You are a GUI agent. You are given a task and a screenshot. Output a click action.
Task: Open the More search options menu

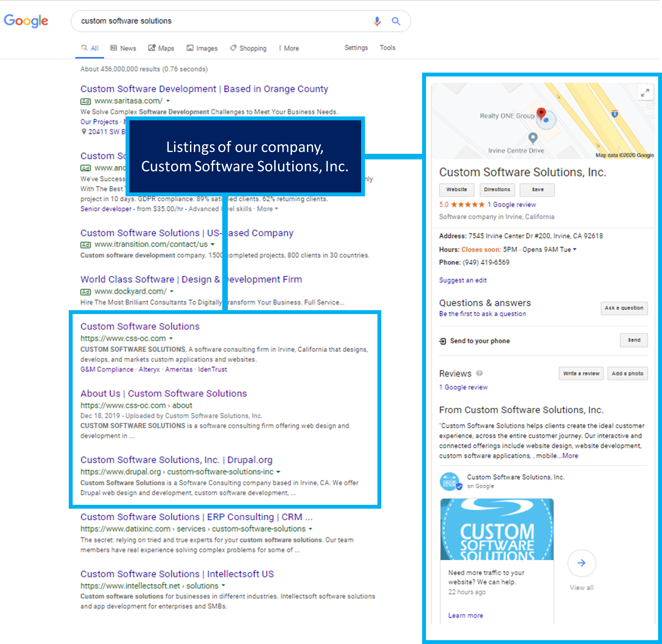[288, 48]
